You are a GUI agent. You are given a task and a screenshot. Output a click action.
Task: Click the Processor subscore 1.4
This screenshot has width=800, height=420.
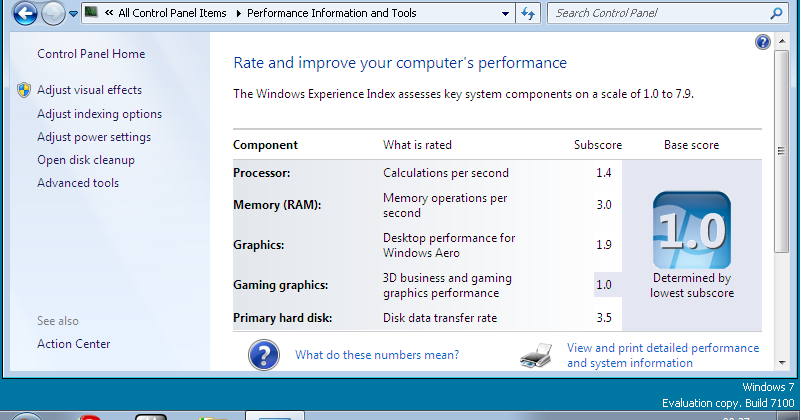[604, 173]
